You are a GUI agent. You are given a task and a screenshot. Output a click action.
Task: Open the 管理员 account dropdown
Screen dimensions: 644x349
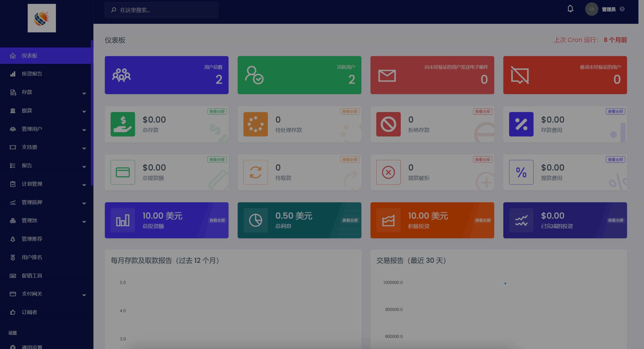(x=622, y=9)
